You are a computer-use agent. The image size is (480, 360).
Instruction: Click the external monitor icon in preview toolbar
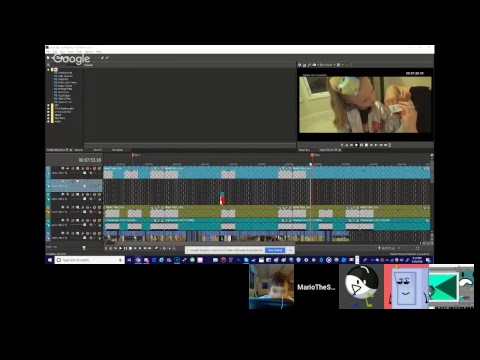[x=304, y=65]
